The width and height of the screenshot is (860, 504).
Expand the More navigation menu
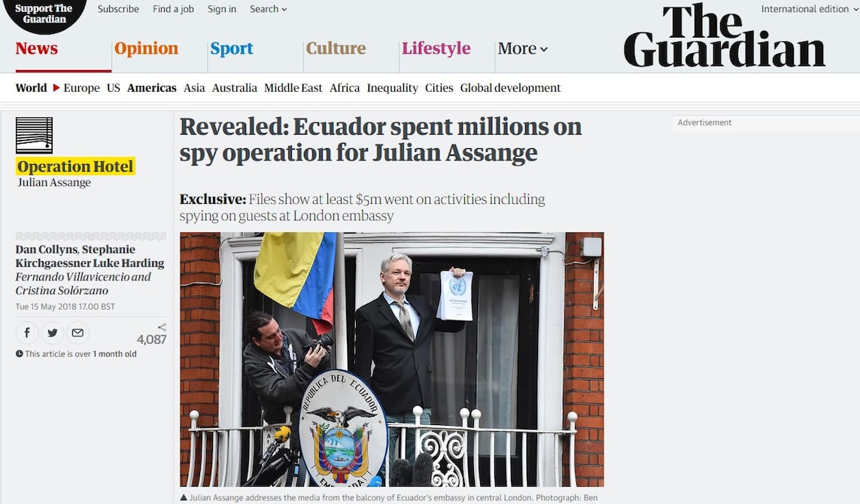(523, 48)
